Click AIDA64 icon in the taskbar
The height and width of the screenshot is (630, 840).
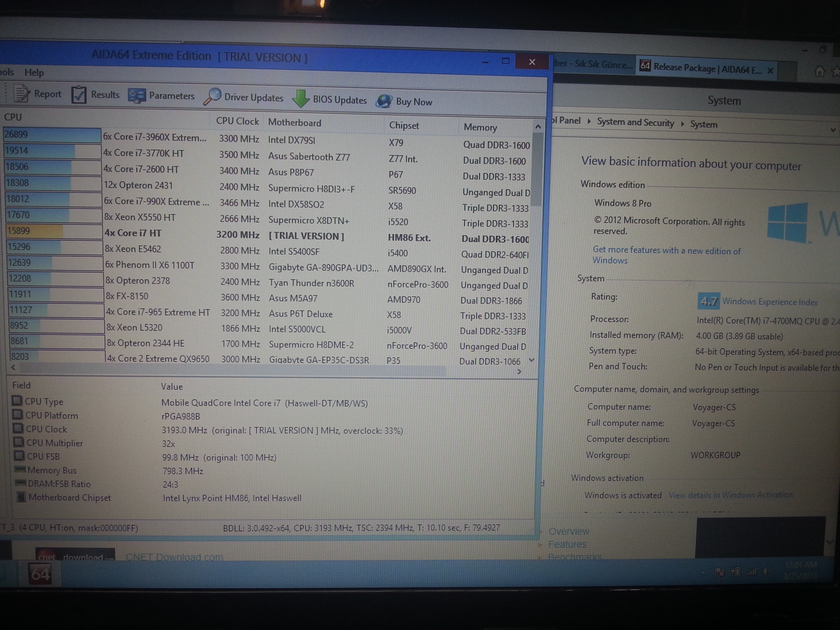tap(40, 574)
